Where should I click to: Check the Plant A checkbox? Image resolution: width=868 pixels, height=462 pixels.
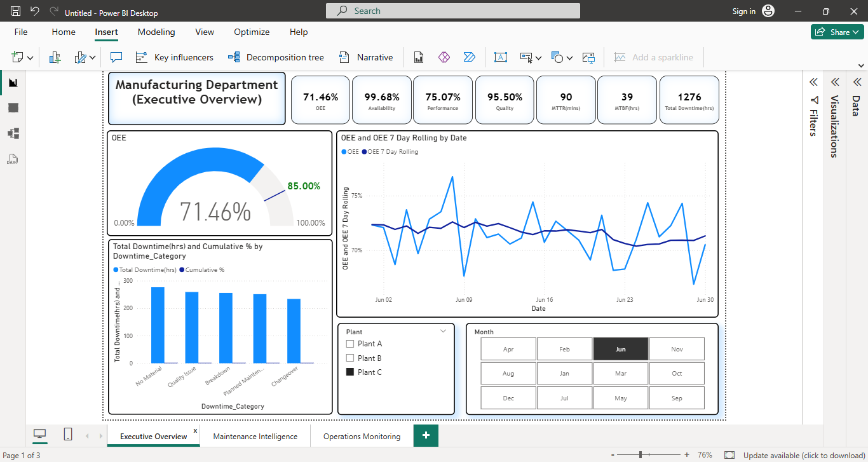coord(349,344)
